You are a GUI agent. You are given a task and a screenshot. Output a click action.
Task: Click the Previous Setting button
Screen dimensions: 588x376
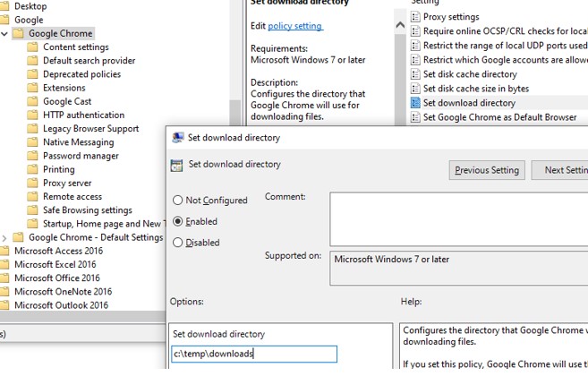click(x=486, y=170)
